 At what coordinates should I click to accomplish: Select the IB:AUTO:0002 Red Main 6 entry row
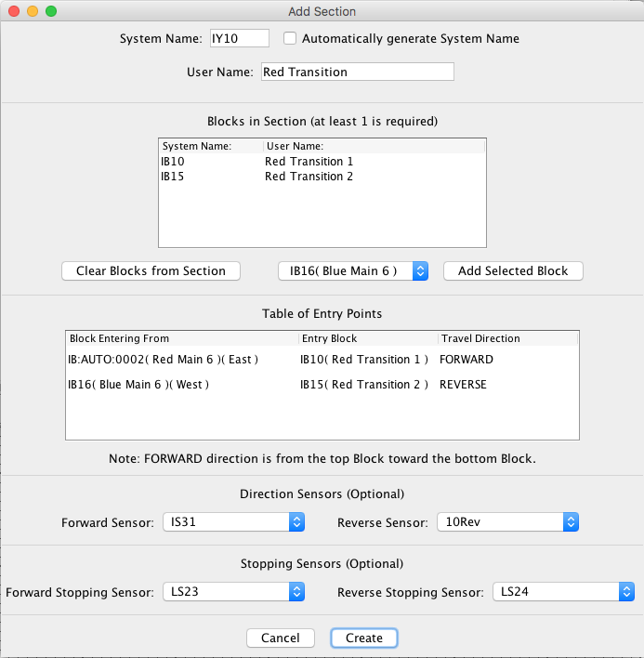point(164,360)
